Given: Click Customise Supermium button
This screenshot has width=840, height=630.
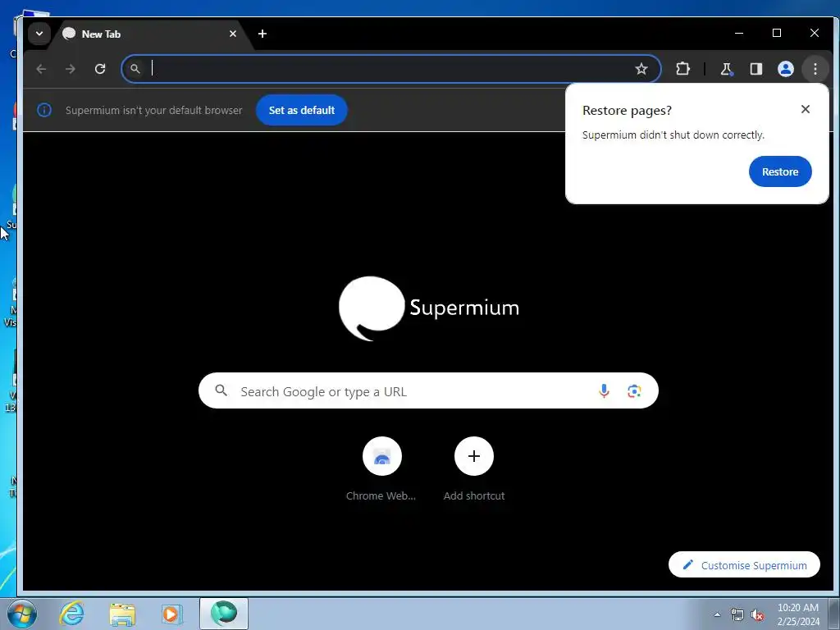Looking at the screenshot, I should tap(744, 564).
